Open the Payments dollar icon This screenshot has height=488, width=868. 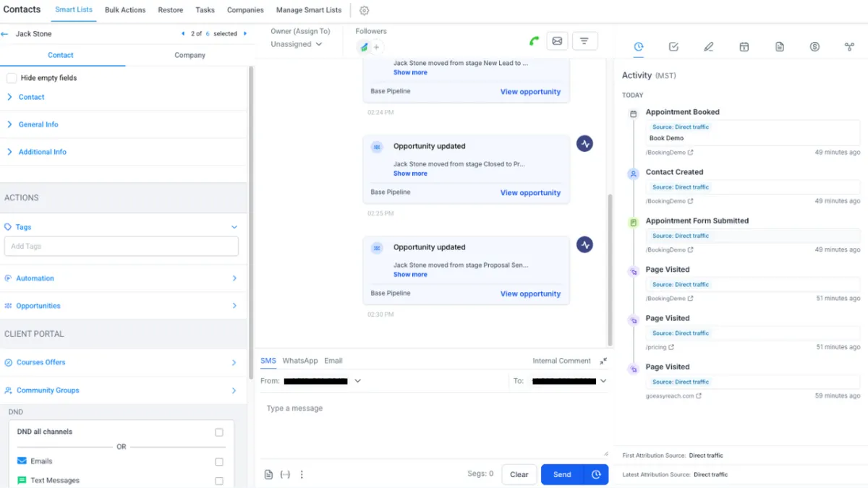(814, 47)
